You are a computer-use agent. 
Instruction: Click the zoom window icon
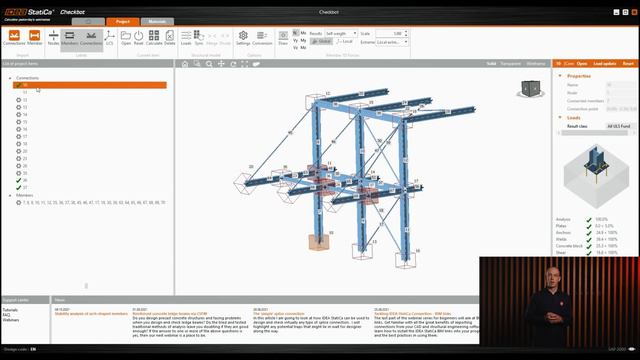197,64
